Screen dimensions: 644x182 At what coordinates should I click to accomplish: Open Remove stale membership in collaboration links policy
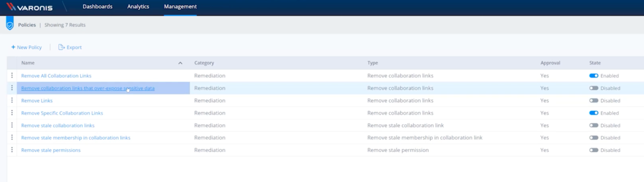(76, 138)
